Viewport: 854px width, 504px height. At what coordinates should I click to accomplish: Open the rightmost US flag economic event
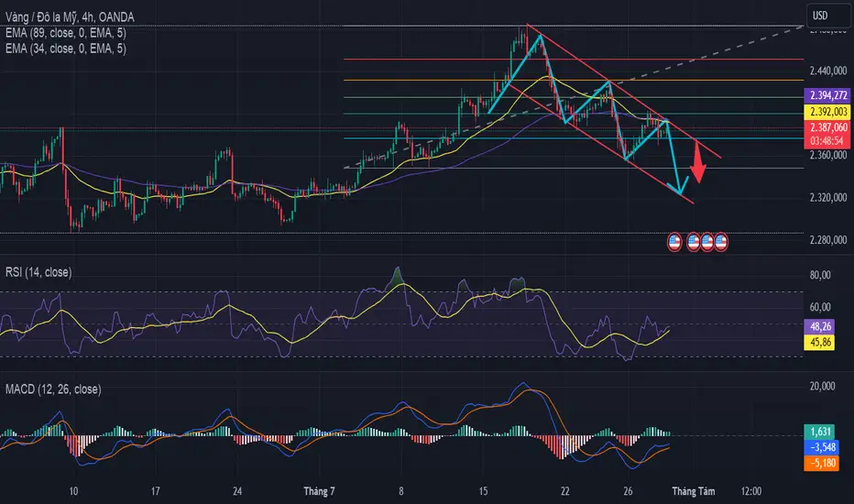click(x=720, y=242)
